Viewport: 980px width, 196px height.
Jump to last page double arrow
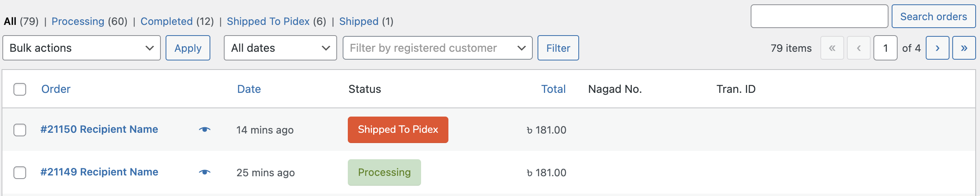point(964,48)
